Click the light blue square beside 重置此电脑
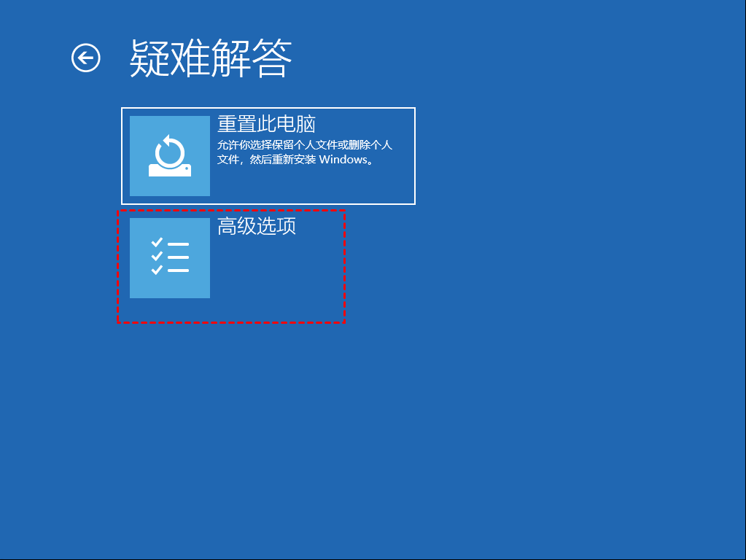This screenshot has width=746, height=560. click(170, 156)
